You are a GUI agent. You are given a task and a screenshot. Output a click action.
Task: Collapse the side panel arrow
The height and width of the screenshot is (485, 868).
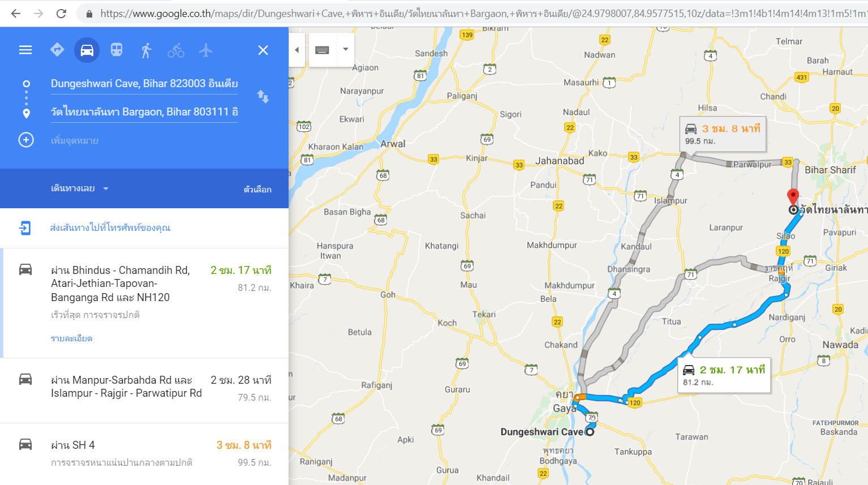click(x=297, y=50)
